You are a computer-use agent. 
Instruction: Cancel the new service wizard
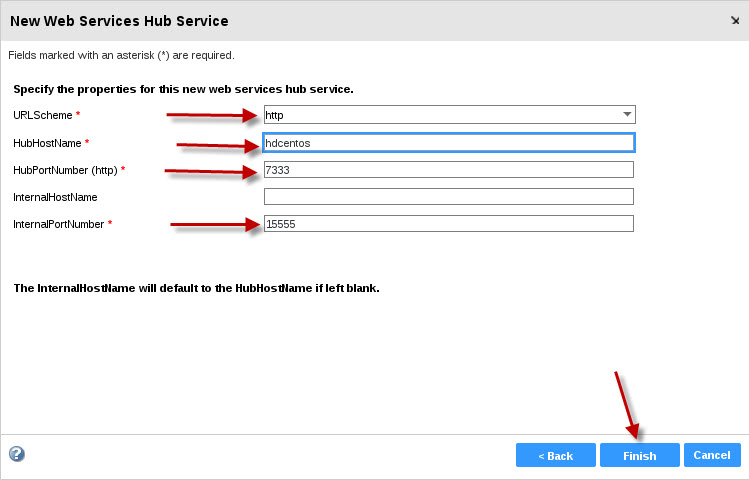point(712,455)
